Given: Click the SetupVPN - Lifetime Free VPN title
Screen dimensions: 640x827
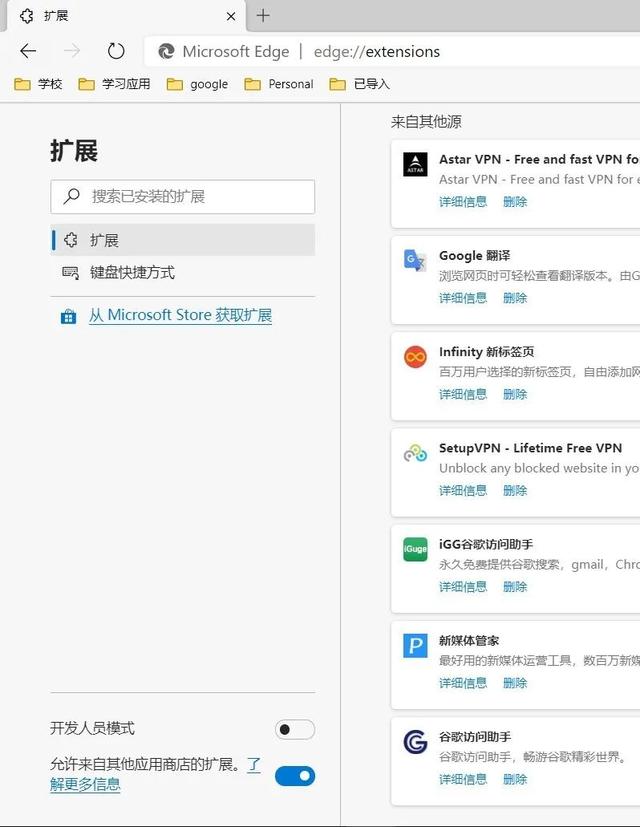Looking at the screenshot, I should tap(530, 448).
